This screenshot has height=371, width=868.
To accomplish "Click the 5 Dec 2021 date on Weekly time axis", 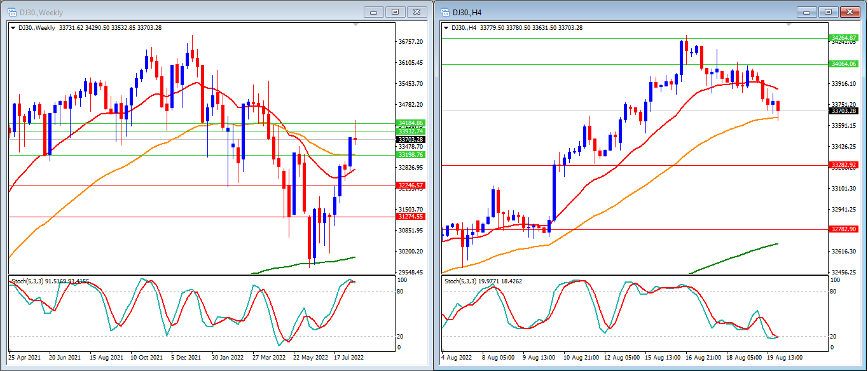I will 187,358.
